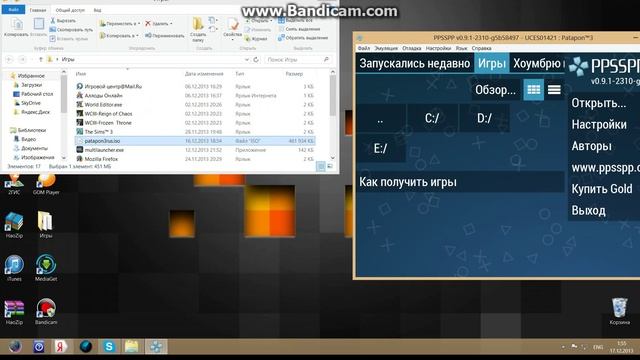
Task: Open the Настройки menu in PPSSPP menu bar
Action: 438,48
